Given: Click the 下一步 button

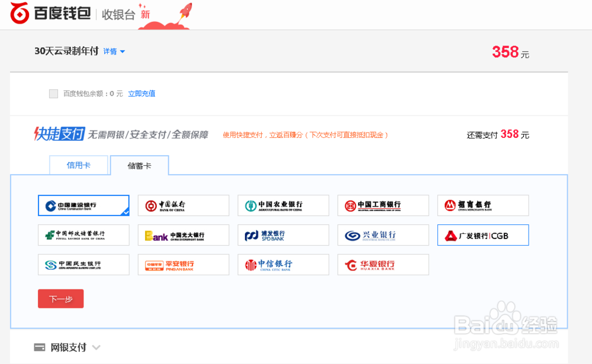Looking at the screenshot, I should pos(61,299).
